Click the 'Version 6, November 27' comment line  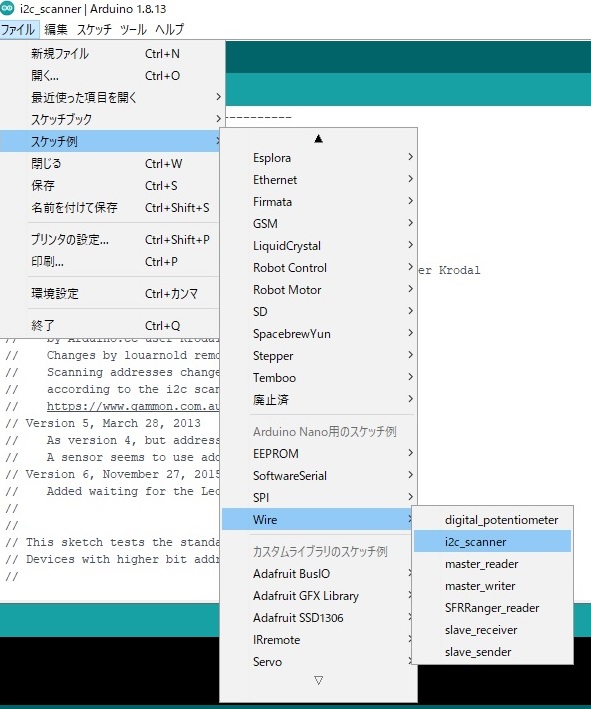coord(112,474)
